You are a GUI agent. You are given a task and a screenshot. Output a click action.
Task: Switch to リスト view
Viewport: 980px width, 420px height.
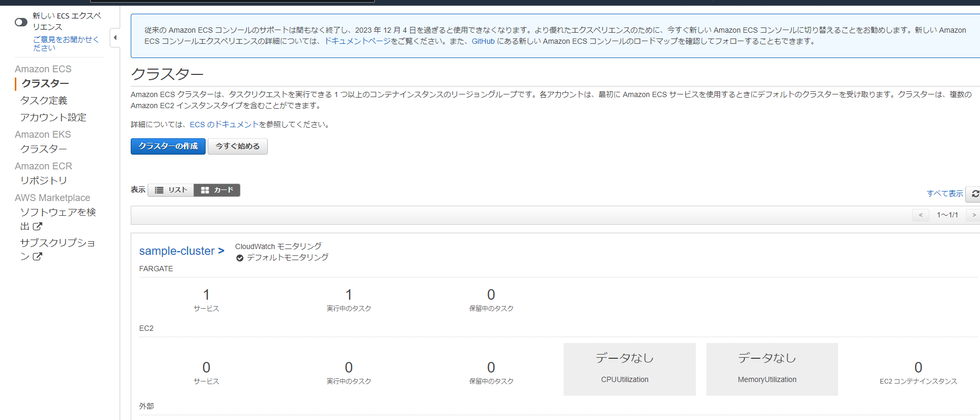171,190
